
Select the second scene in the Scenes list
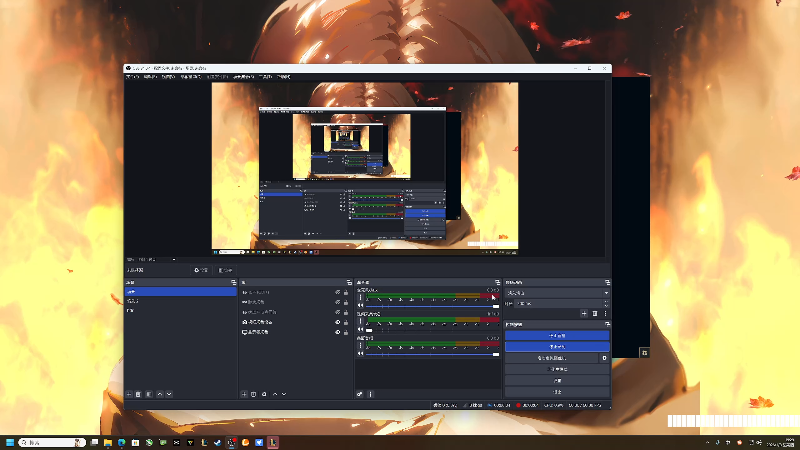click(181, 301)
